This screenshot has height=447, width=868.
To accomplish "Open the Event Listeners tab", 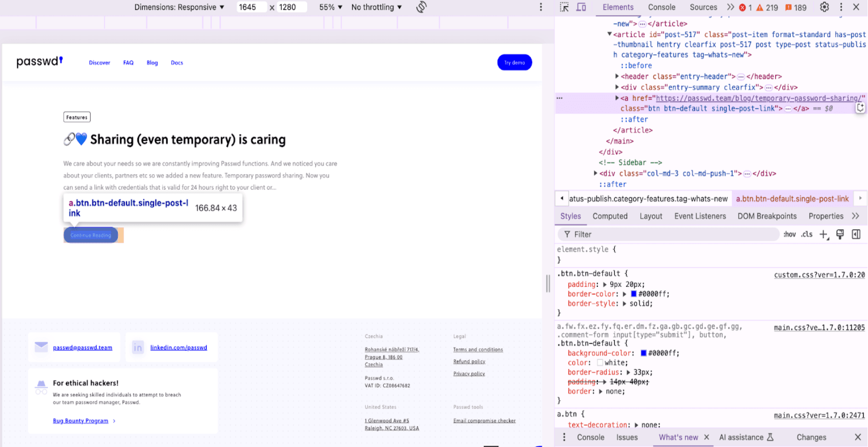I will (x=700, y=216).
